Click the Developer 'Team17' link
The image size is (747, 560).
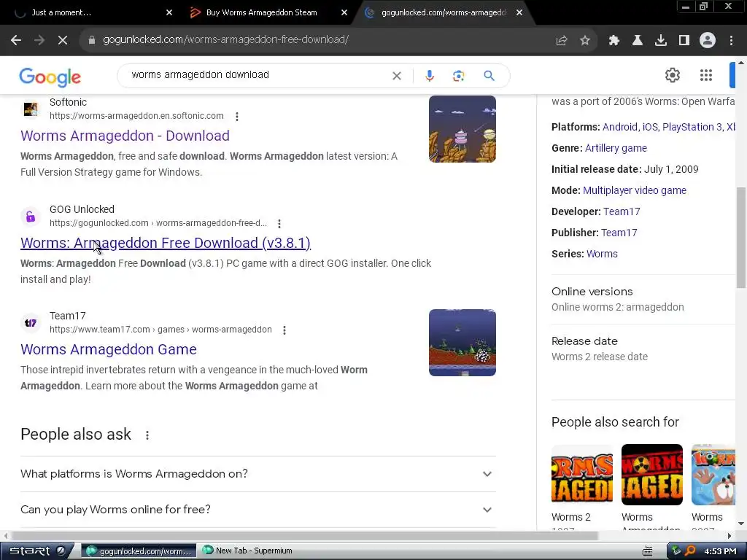pyautogui.click(x=622, y=211)
